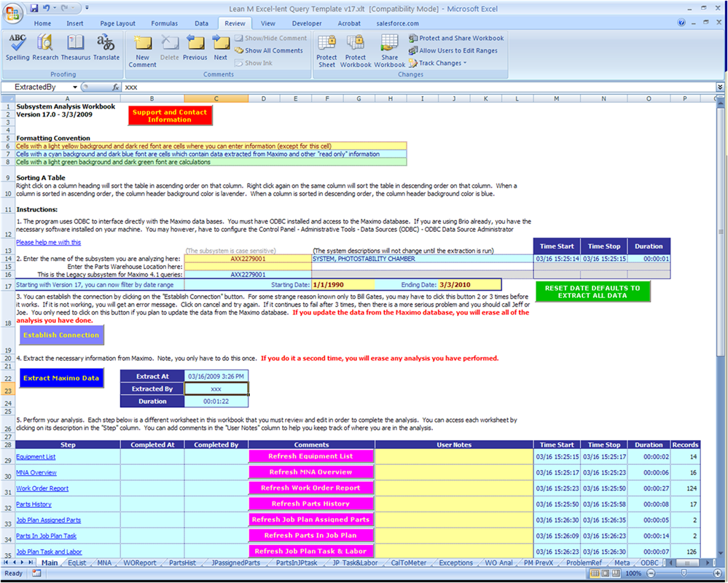Image resolution: width=728 pixels, height=583 pixels.
Task: Switch to the Exceptions sheet tab
Action: 456,563
